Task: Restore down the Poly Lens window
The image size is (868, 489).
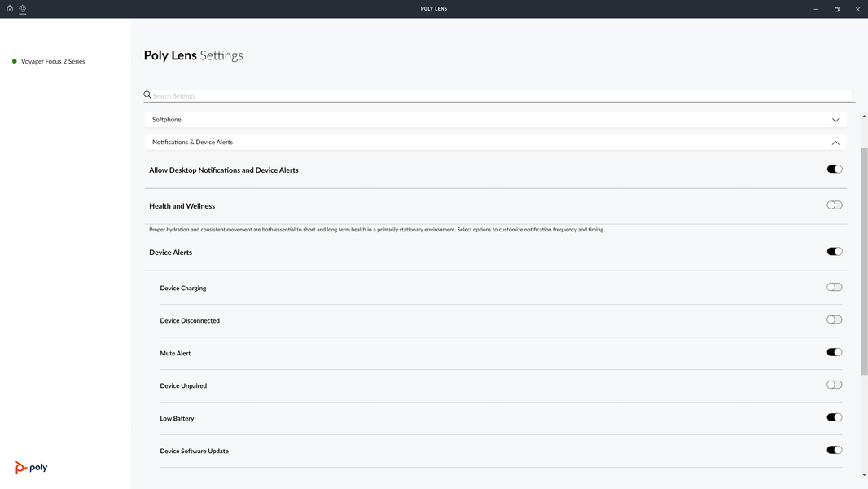Action: click(837, 10)
